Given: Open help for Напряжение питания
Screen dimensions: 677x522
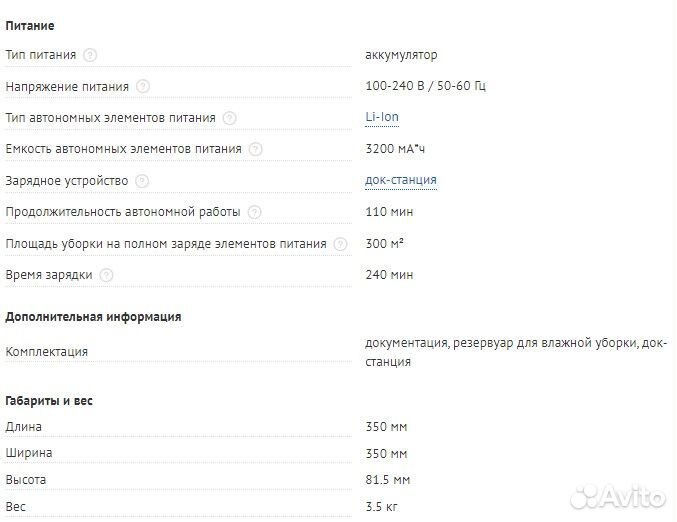Looking at the screenshot, I should click(x=143, y=87).
